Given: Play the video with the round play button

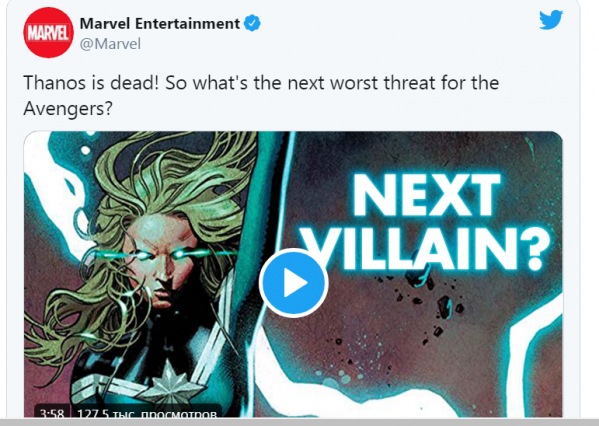Looking at the screenshot, I should pyautogui.click(x=293, y=283).
